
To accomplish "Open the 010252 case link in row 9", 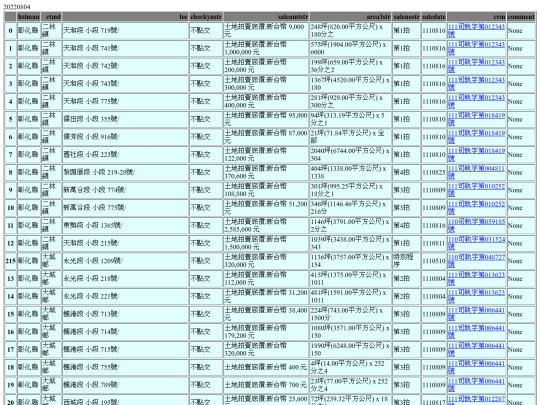I will [x=476, y=190].
